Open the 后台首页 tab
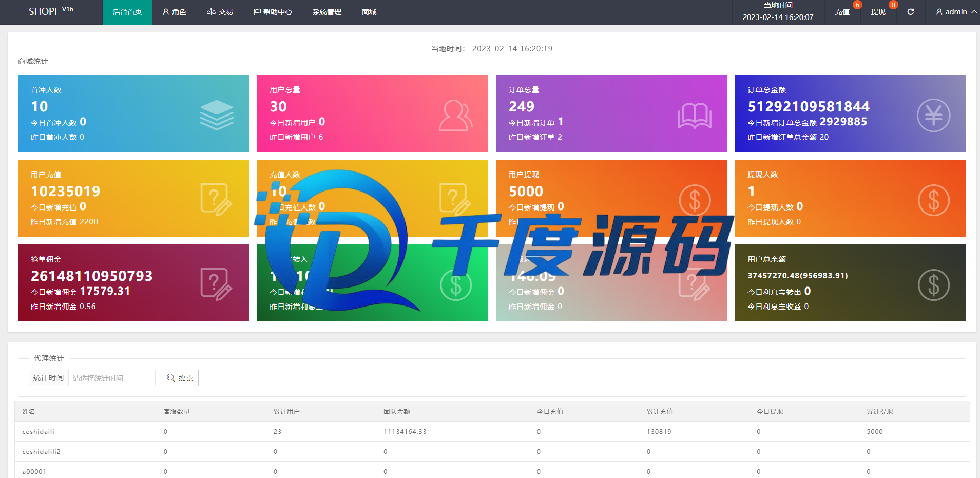 coord(127,12)
